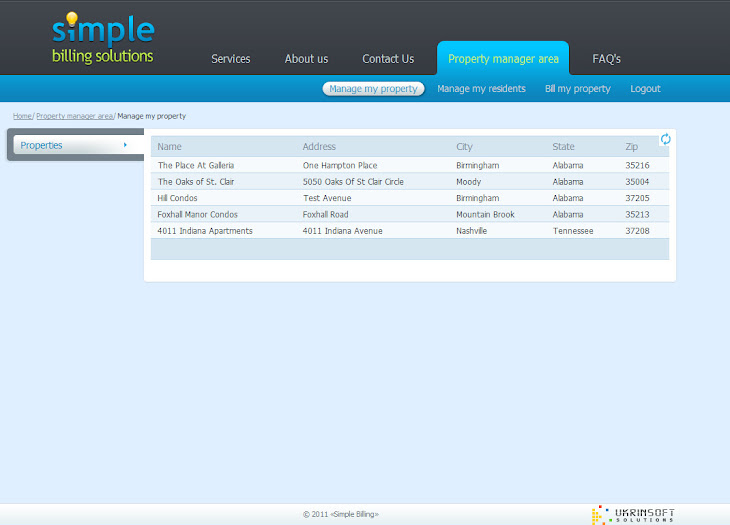
Task: Click 5050 Oaks Of St Clair Circle
Action: [353, 182]
